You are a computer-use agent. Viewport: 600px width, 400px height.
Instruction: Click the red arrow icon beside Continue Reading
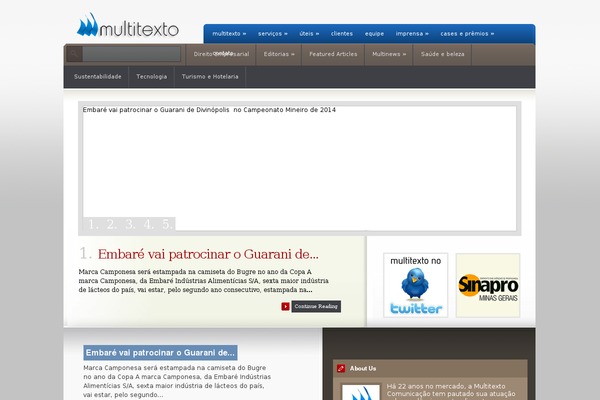pyautogui.click(x=285, y=306)
